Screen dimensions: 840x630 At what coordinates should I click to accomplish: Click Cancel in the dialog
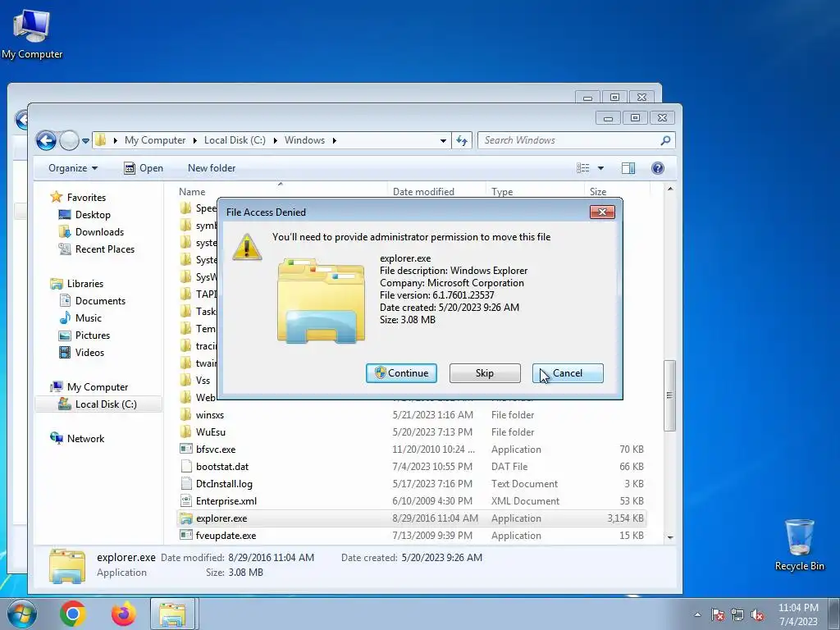click(x=568, y=373)
